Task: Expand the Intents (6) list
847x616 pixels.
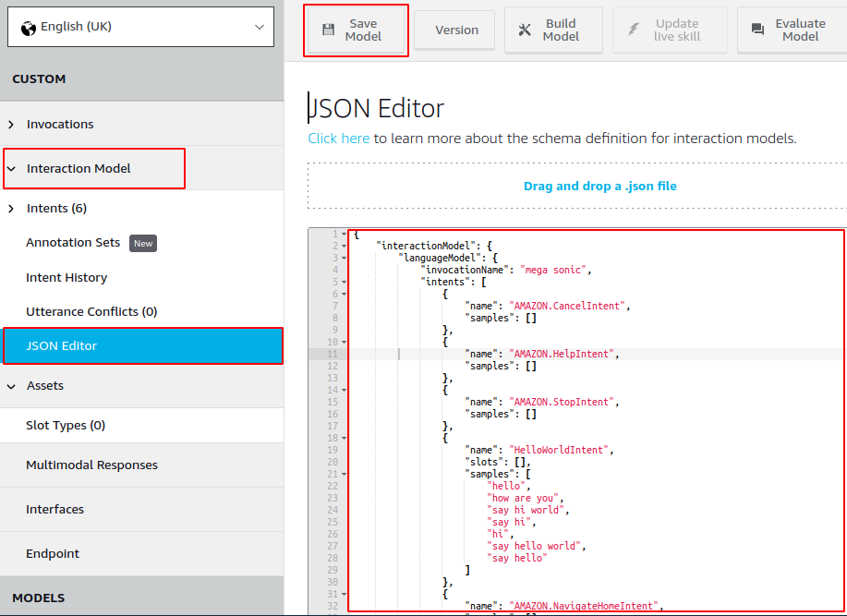Action: pos(11,209)
